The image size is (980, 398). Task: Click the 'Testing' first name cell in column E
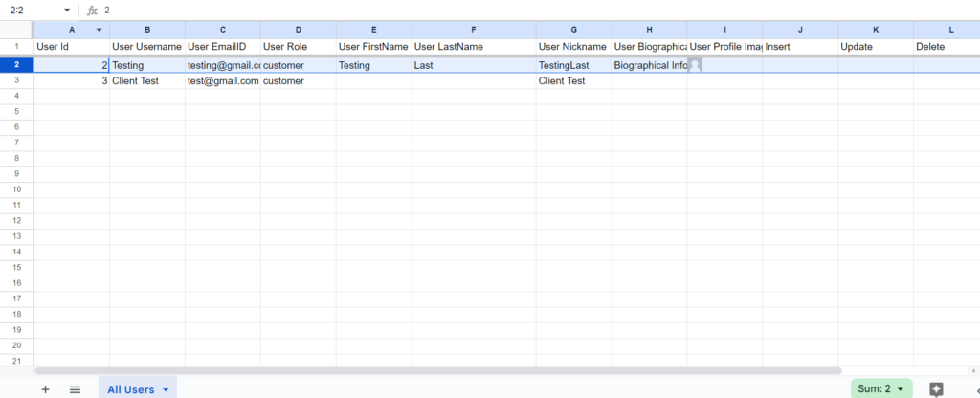click(374, 65)
